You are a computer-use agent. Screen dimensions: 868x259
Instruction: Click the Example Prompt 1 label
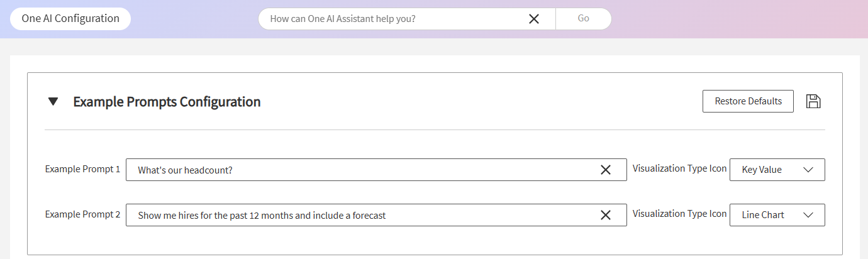click(82, 169)
